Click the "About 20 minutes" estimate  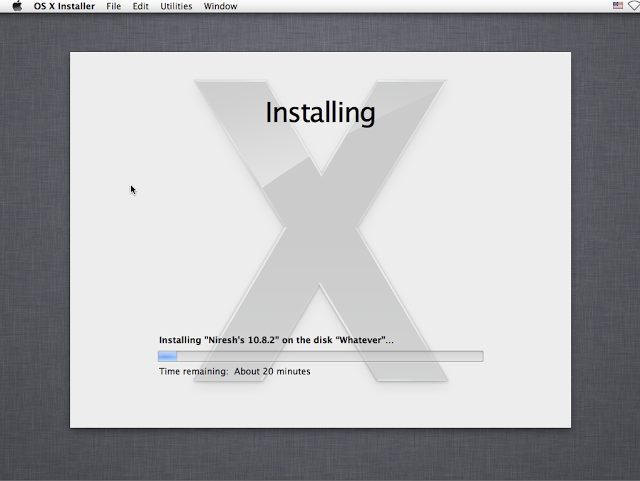click(x=272, y=371)
